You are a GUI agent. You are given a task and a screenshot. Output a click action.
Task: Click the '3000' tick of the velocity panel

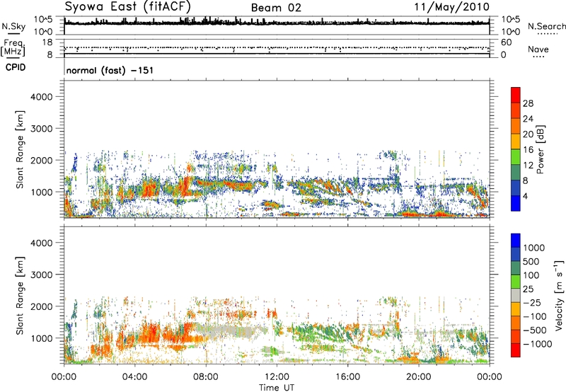pos(41,275)
